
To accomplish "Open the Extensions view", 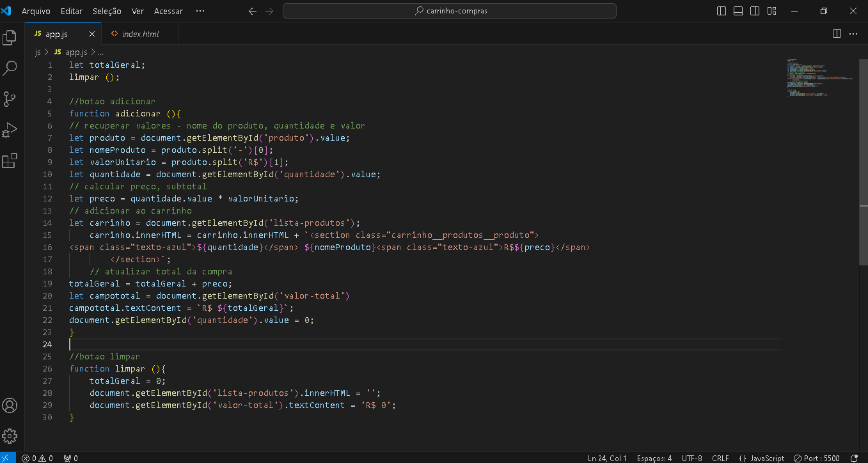I will [x=10, y=161].
